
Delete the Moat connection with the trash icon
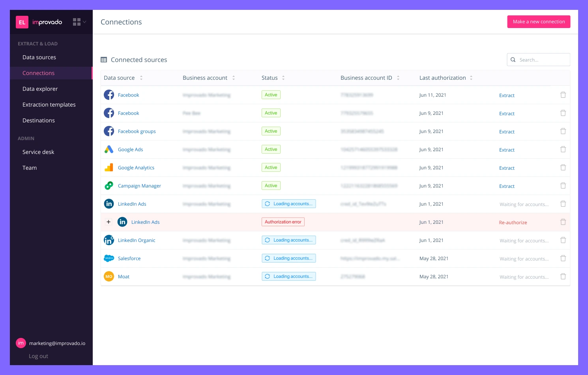click(x=563, y=276)
